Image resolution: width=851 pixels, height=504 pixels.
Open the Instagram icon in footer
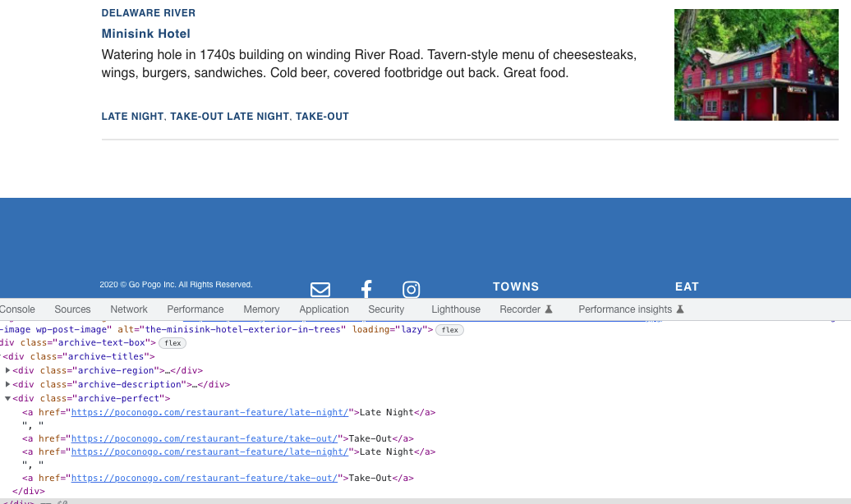click(x=411, y=289)
